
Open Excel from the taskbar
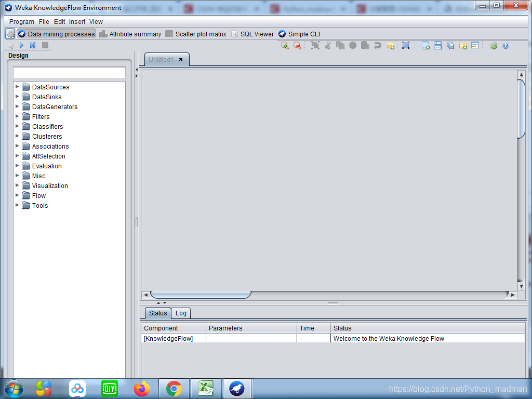click(206, 389)
